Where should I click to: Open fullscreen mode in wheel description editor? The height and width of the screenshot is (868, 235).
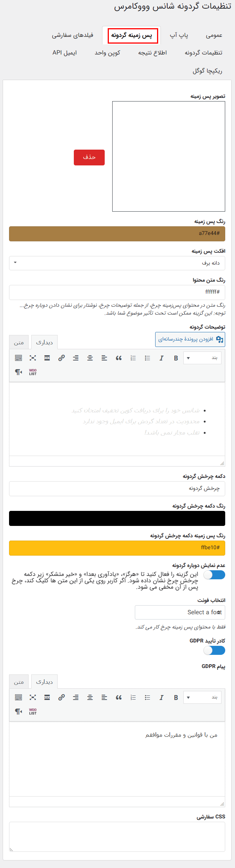33,358
